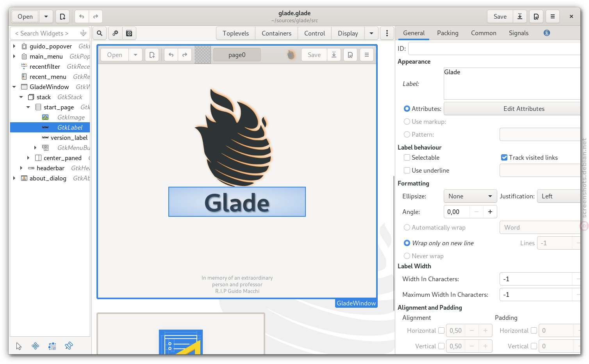Expand the about_dialog tree row
589x364 pixels.
[14, 178]
